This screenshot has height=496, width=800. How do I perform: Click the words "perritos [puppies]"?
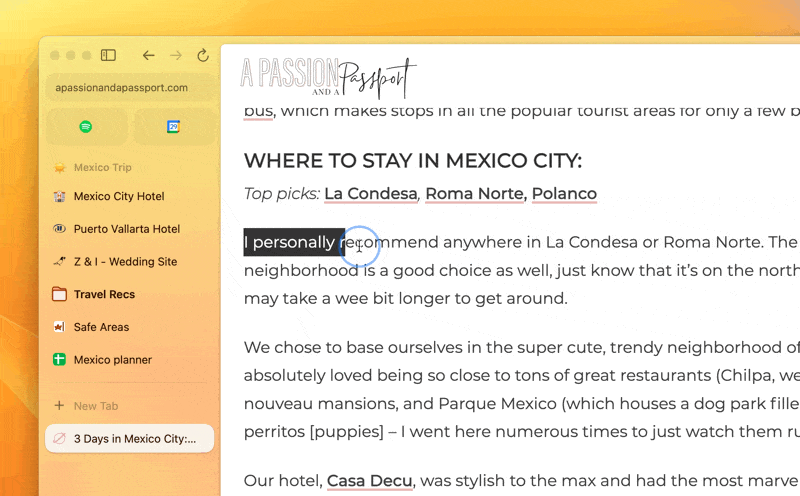pos(314,432)
